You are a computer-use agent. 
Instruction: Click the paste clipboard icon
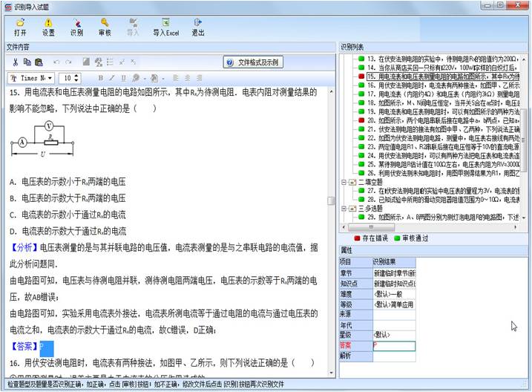click(39, 62)
